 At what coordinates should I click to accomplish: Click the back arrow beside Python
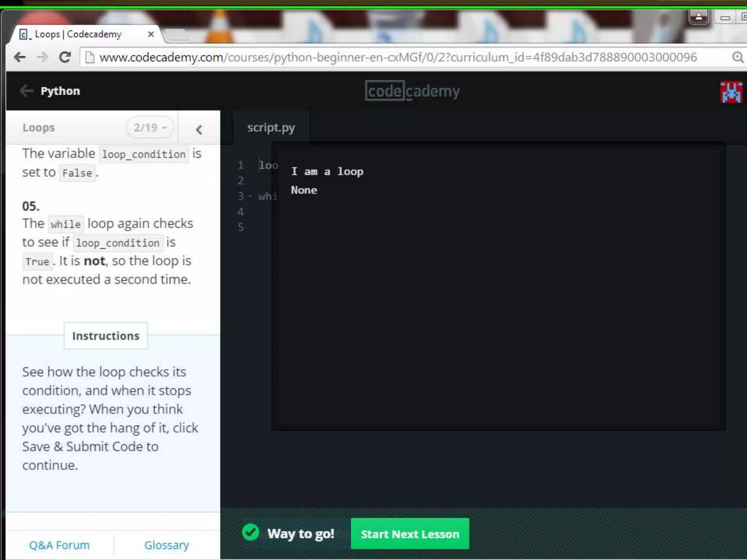pyautogui.click(x=27, y=91)
